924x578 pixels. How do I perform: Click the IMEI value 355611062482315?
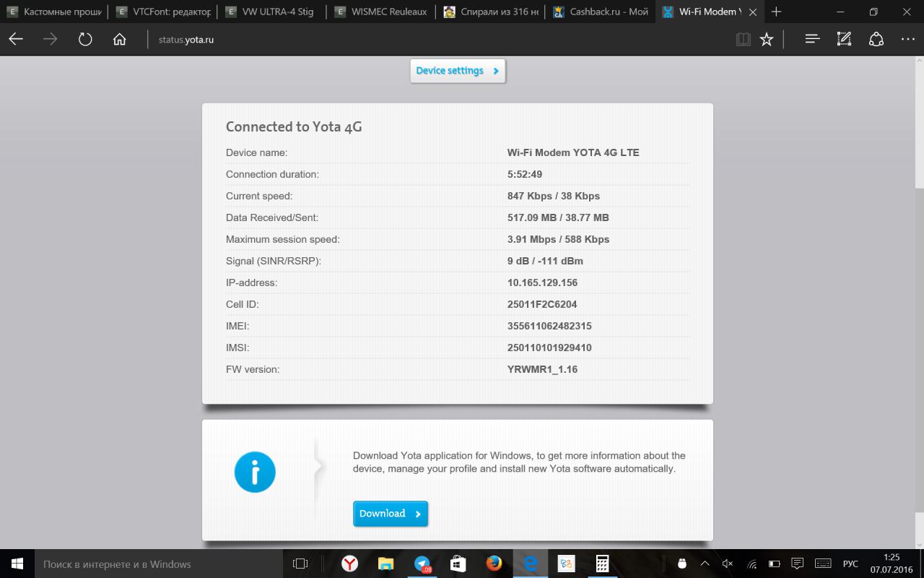549,326
